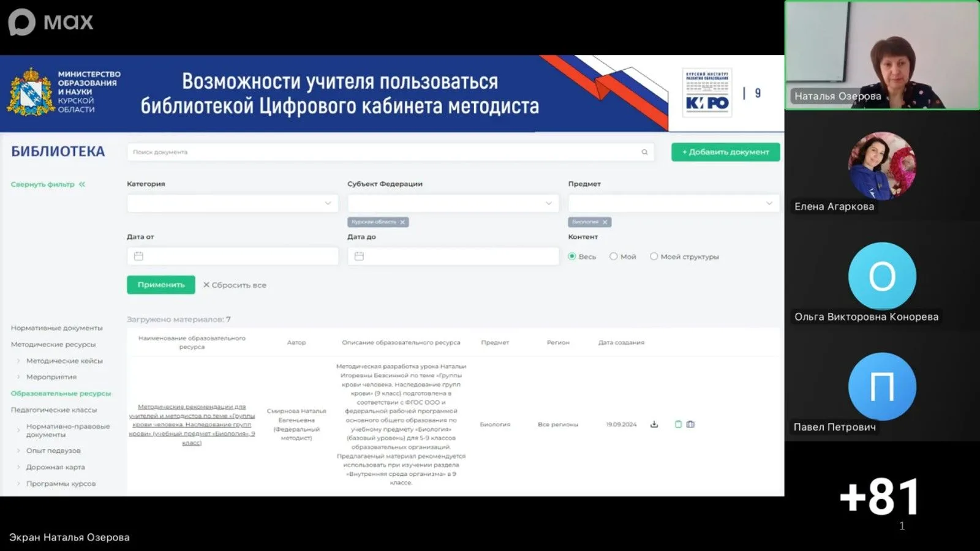Open 'Нормативные документы' in sidebar

(x=57, y=328)
